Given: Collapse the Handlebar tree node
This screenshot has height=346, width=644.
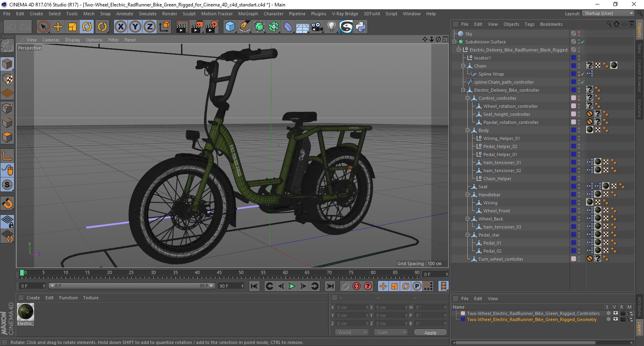Looking at the screenshot, I should pyautogui.click(x=468, y=195).
